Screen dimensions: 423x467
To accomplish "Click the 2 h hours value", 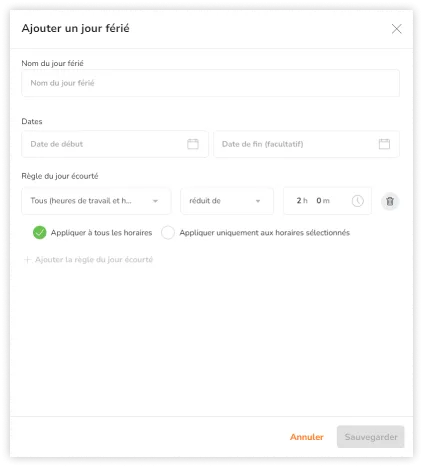I will point(302,201).
